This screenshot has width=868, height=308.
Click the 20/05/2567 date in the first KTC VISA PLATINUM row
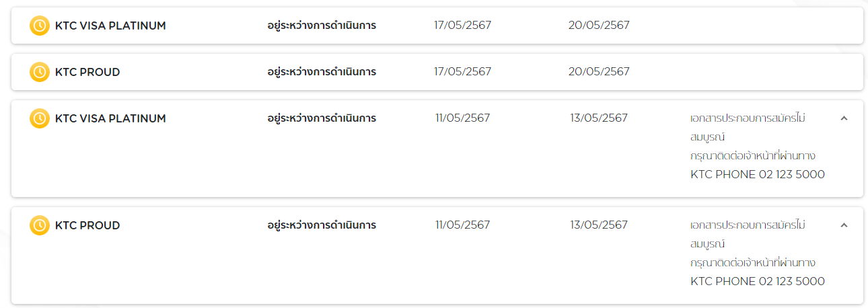click(599, 26)
